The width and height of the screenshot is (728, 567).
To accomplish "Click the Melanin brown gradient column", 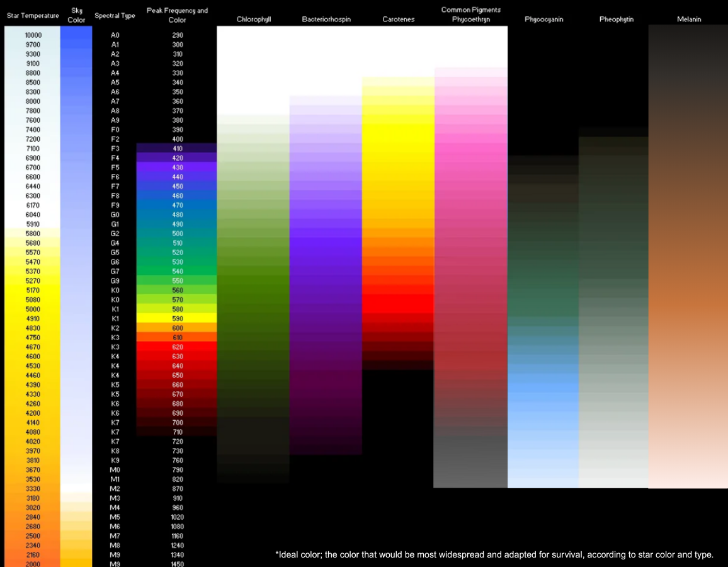I will pos(688,256).
